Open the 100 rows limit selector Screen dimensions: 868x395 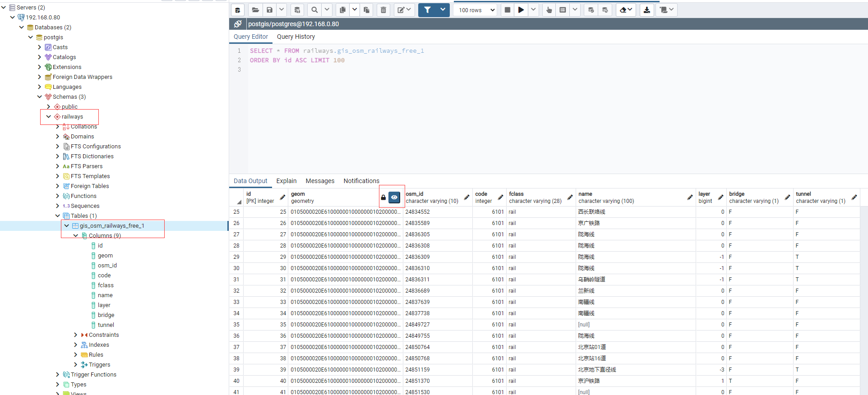tap(476, 10)
